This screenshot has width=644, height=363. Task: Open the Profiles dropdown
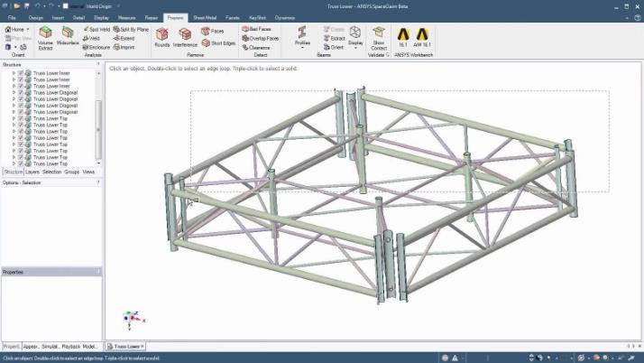coord(302,43)
